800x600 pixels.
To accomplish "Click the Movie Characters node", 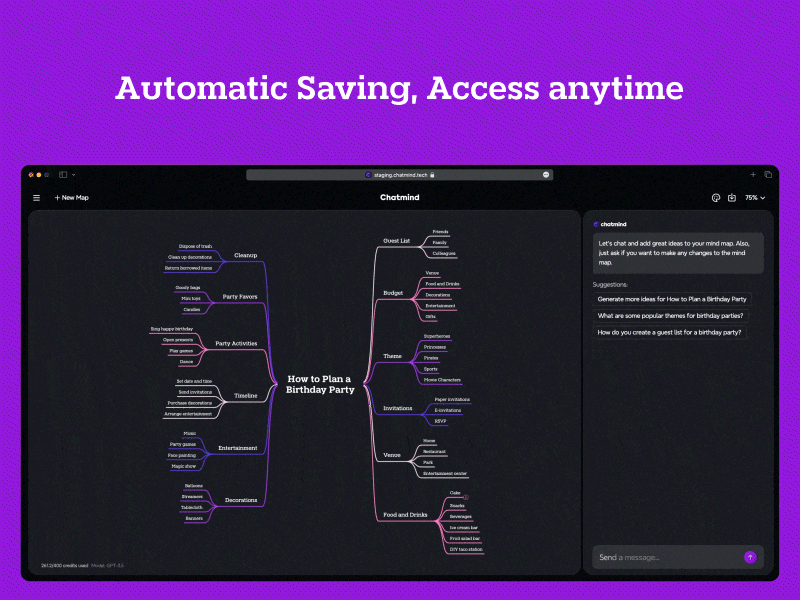I will [x=442, y=380].
